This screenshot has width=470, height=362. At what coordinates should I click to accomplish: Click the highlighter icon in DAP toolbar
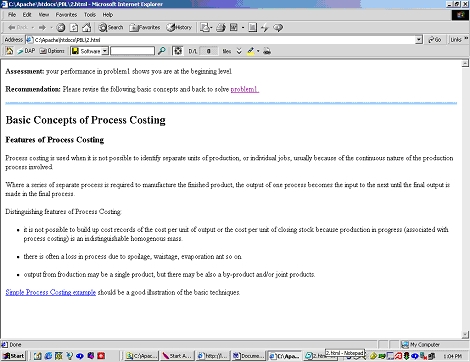(x=251, y=51)
